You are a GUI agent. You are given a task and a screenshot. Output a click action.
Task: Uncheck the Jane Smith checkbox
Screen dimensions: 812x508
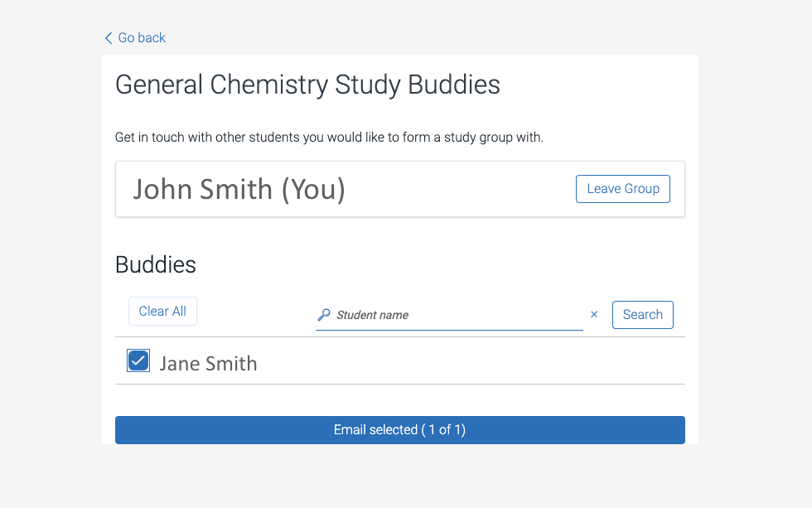click(x=138, y=361)
